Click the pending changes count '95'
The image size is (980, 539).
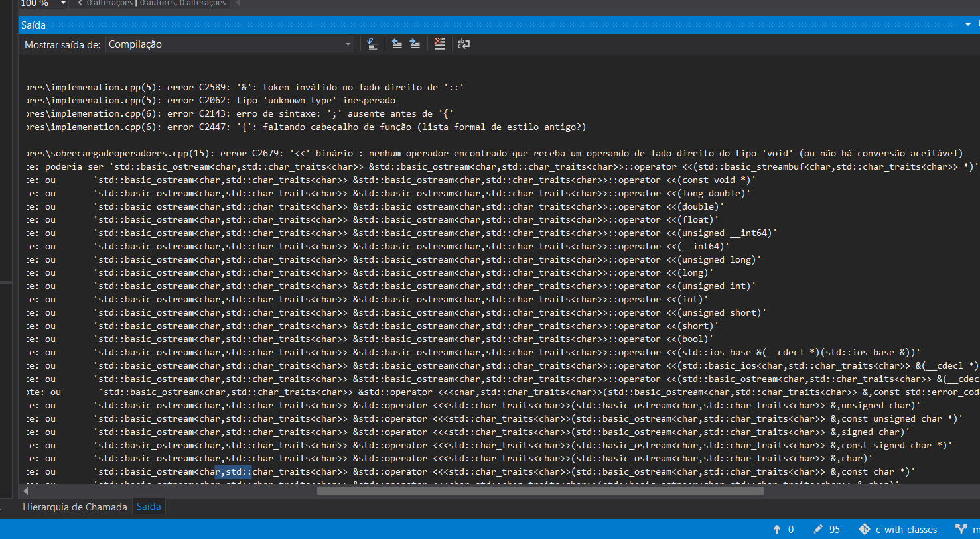click(835, 529)
